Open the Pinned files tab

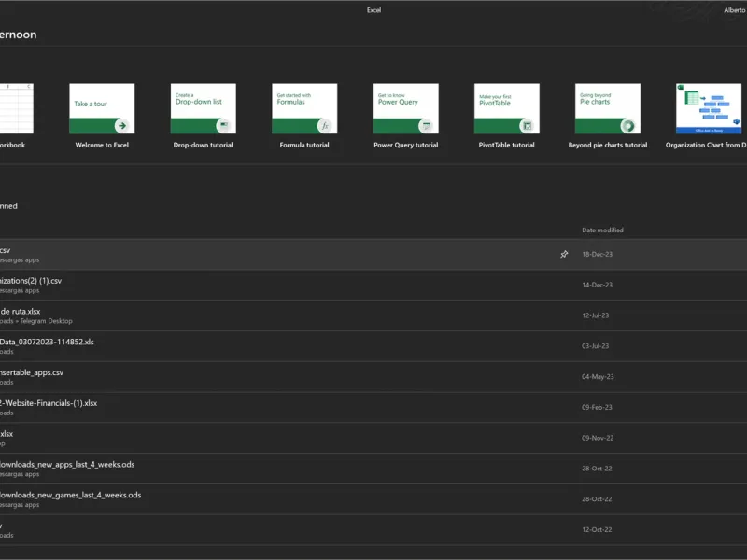[x=8, y=205]
